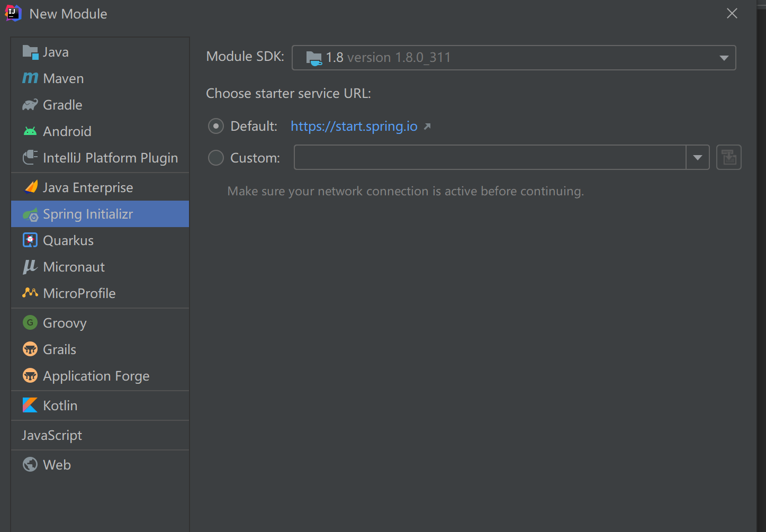
Task: Click the Gradle elephant icon
Action: tap(30, 105)
